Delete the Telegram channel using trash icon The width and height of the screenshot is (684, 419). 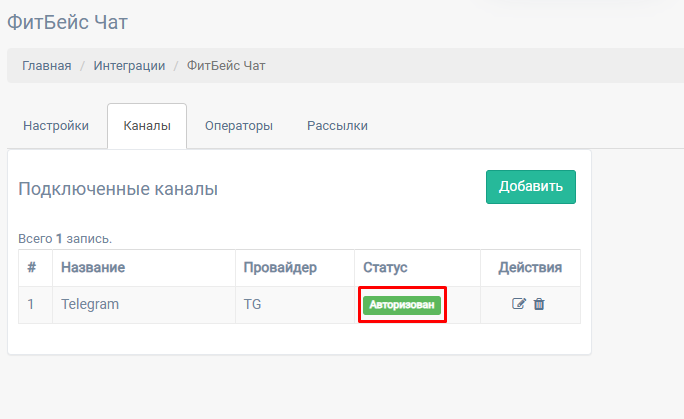tap(539, 304)
